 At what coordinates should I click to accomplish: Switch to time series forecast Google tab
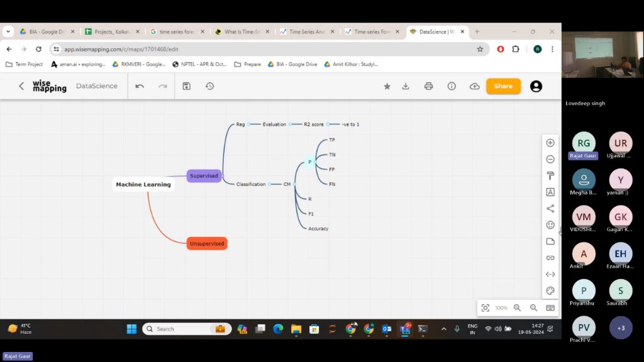point(177,31)
